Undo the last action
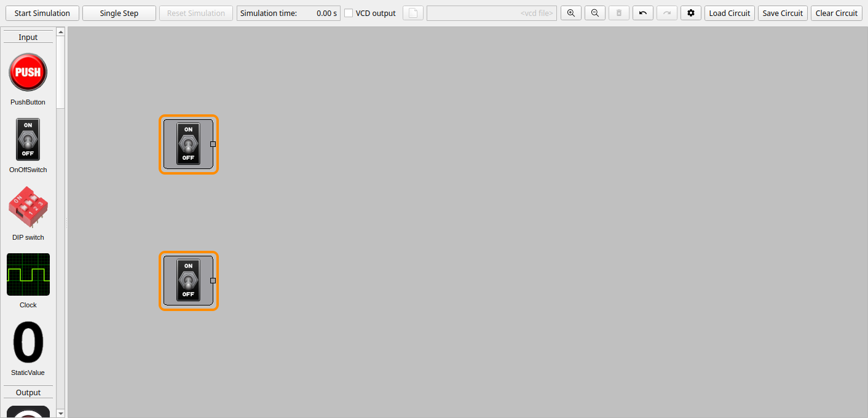The height and width of the screenshot is (418, 868). pyautogui.click(x=643, y=13)
